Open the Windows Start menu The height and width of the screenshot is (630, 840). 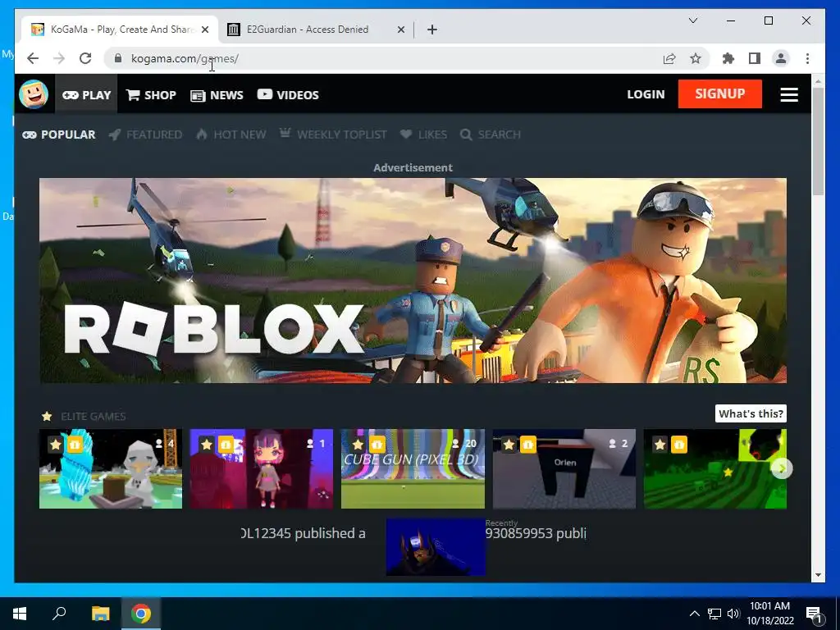20,614
